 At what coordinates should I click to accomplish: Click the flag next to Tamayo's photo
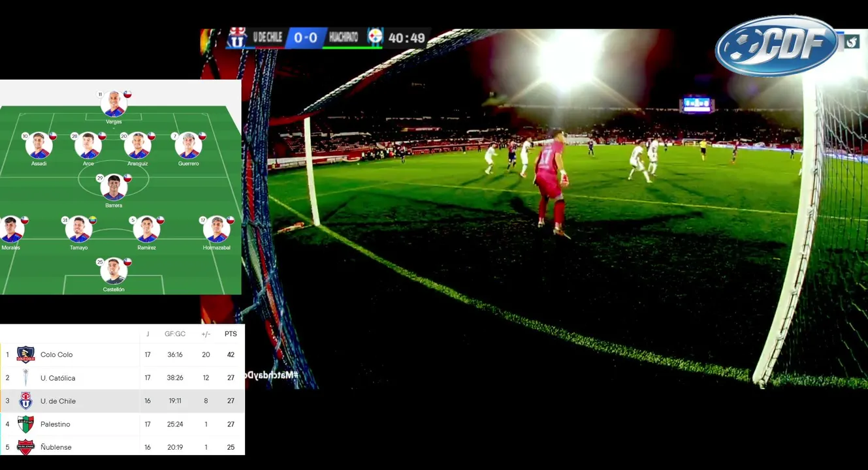coord(92,220)
